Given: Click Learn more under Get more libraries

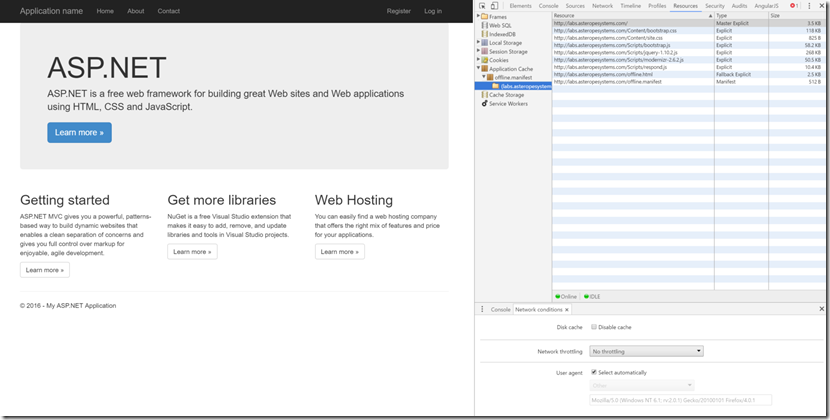Looking at the screenshot, I should 192,252.
